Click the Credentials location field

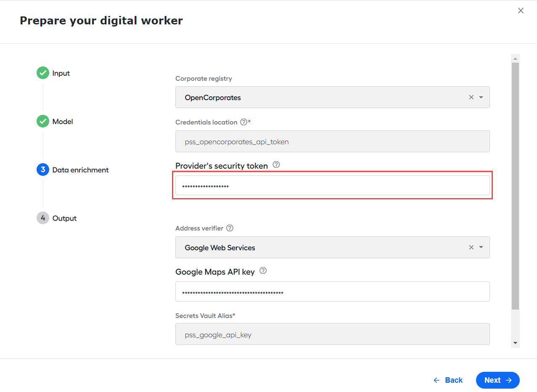[333, 141]
